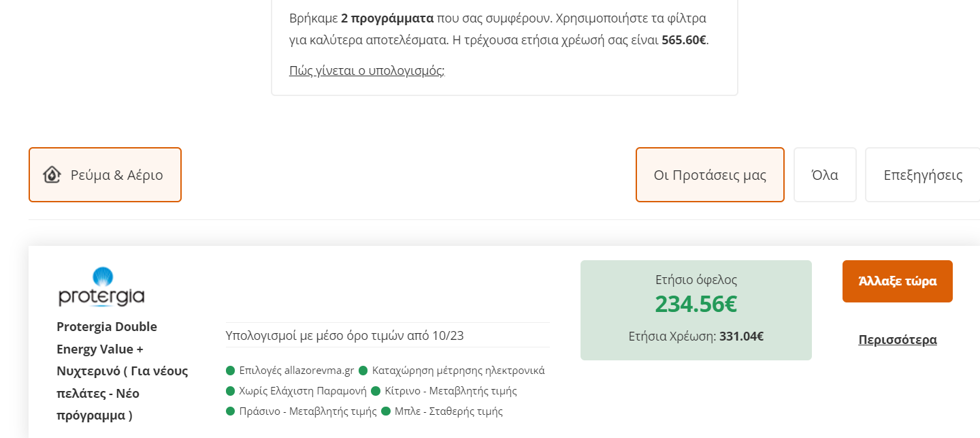Click the house flame icon in Ρεύμα & Αέριο
The height and width of the screenshot is (438, 980).
(x=52, y=175)
